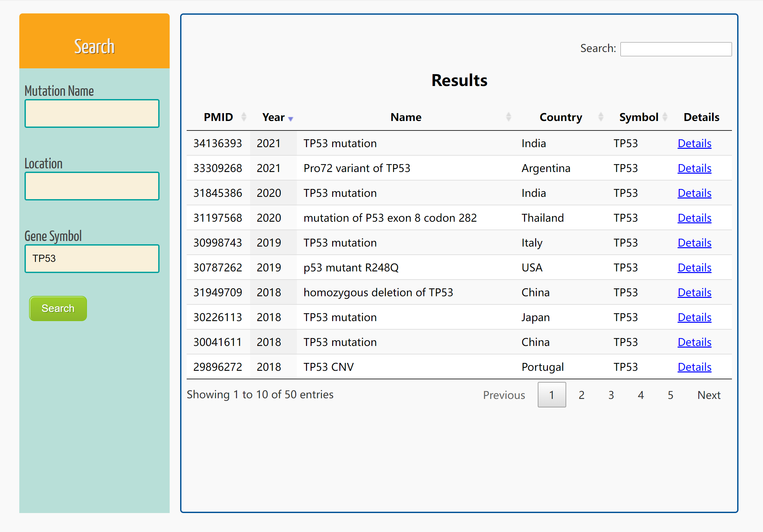Click the green Search button
This screenshot has height=532, width=763.
58,308
